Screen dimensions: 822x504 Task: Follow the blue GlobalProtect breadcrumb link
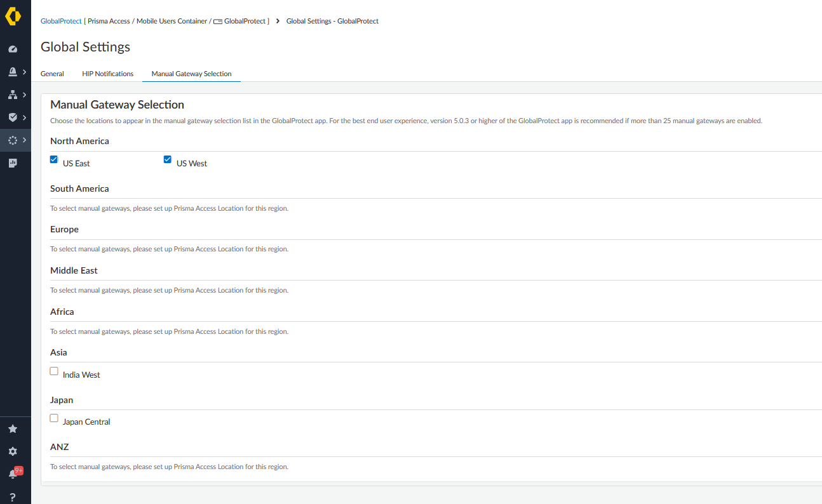61,21
